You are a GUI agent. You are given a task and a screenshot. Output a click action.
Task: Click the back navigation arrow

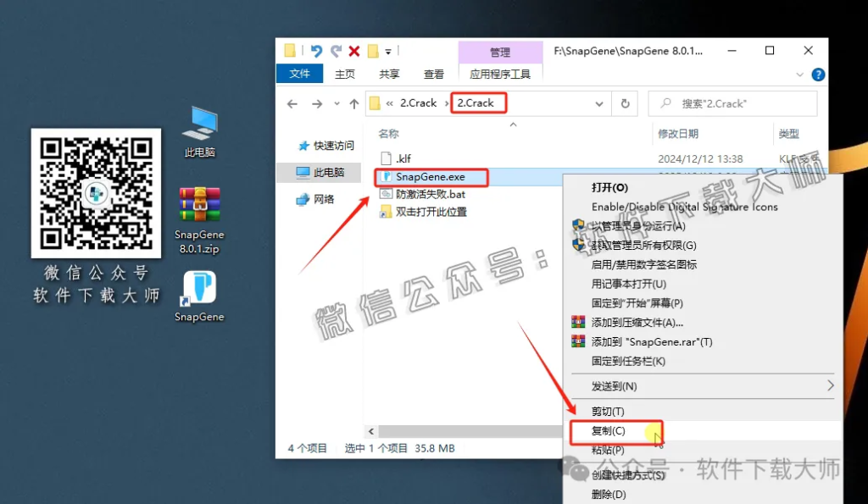coord(292,102)
